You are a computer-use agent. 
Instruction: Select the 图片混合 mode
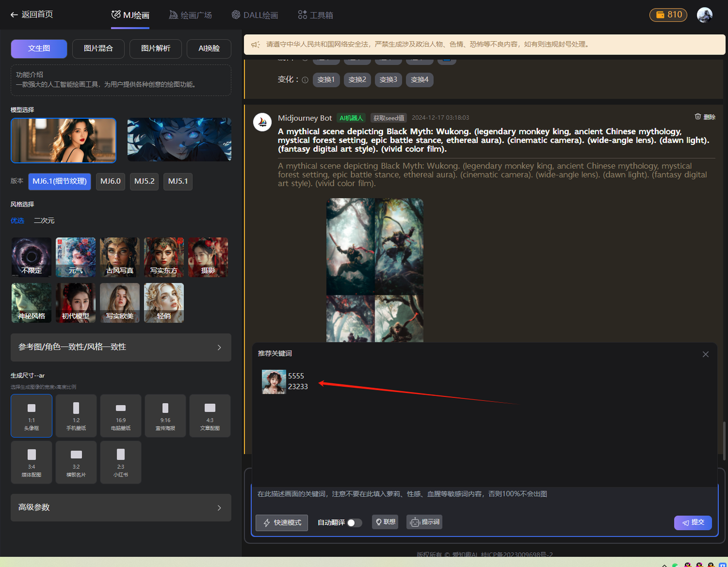(x=98, y=48)
